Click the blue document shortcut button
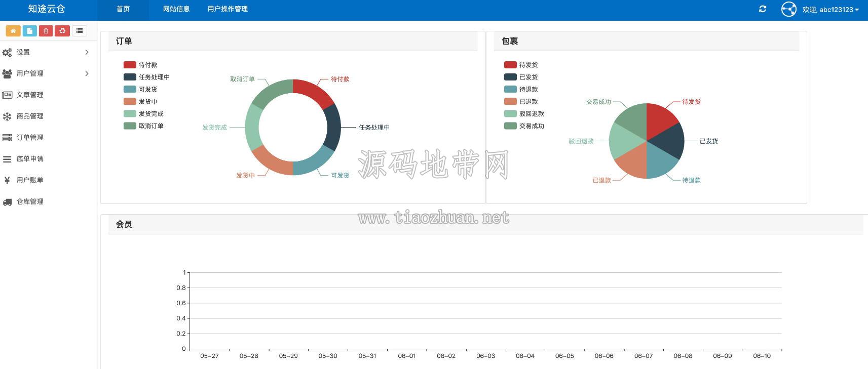The width and height of the screenshot is (868, 369). coord(29,31)
